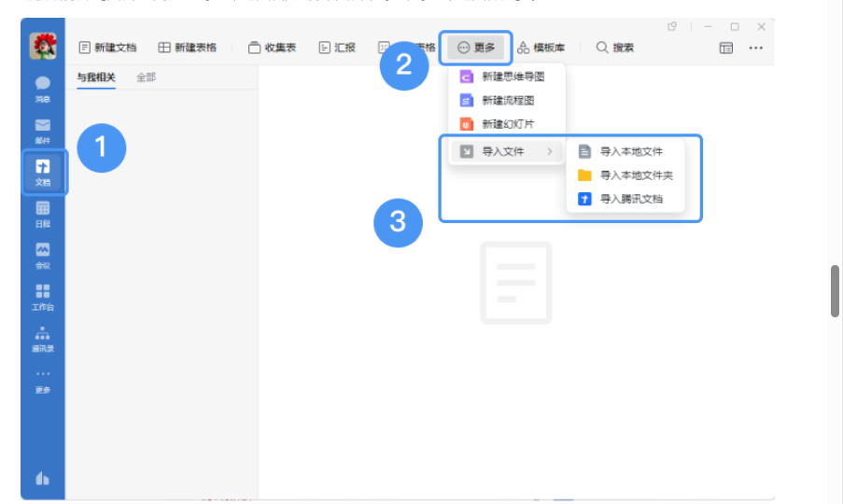The width and height of the screenshot is (843, 504).
Task: Open 通讯录 (Contacts) in the sidebar
Action: point(43,338)
